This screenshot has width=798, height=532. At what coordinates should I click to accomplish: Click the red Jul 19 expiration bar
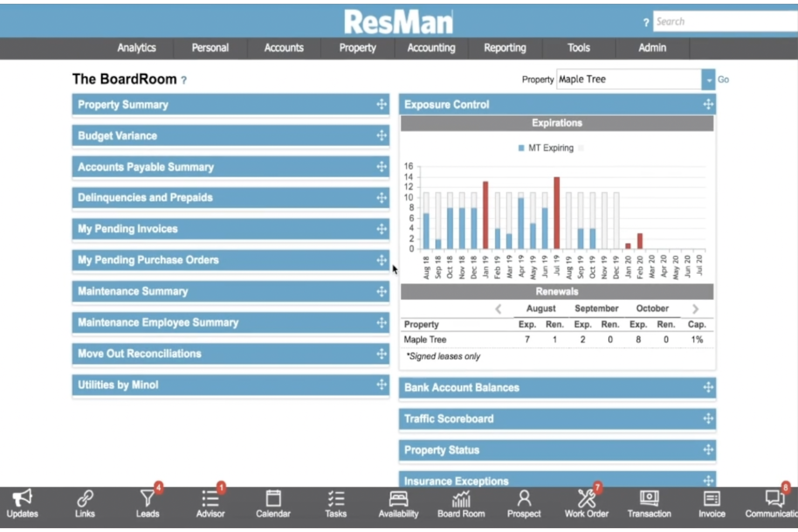556,213
